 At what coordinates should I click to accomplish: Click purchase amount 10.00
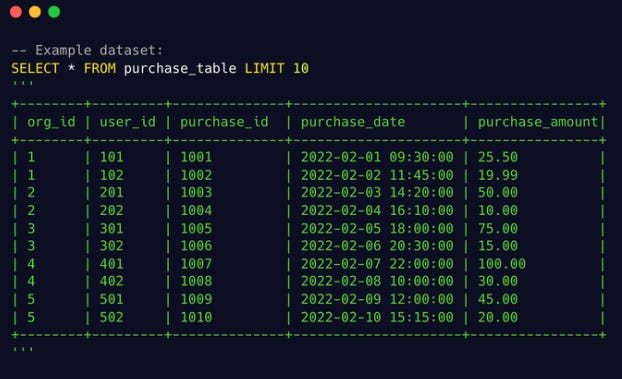pos(497,210)
